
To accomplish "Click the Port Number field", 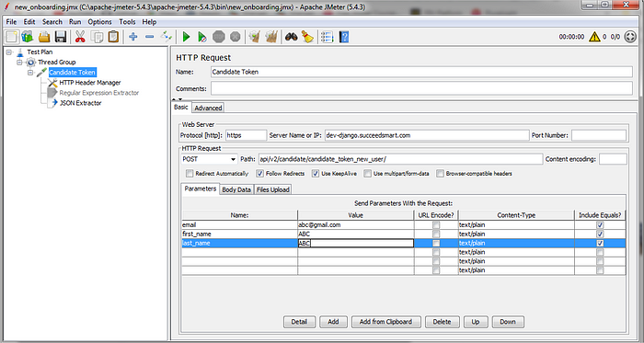I will tap(599, 135).
